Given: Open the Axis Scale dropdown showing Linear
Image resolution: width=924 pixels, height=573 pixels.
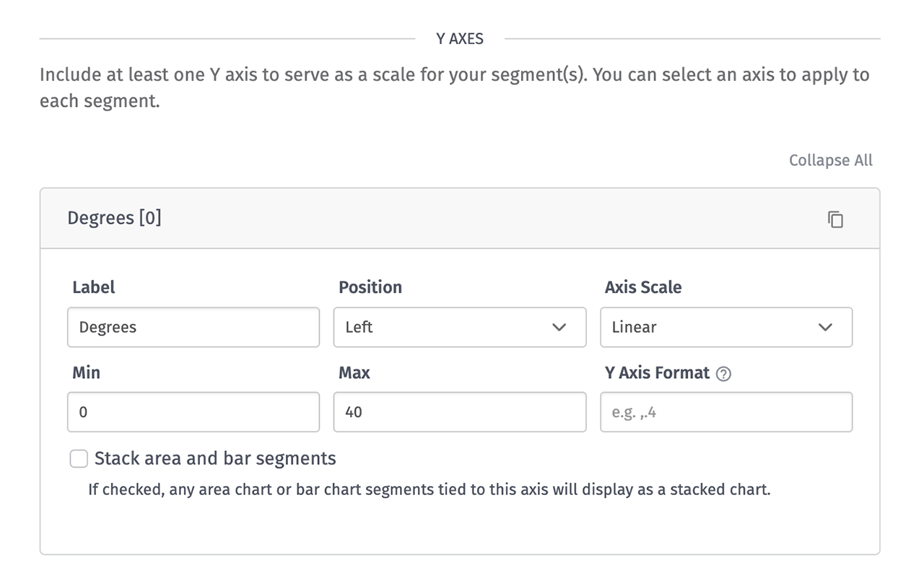Looking at the screenshot, I should [x=726, y=327].
